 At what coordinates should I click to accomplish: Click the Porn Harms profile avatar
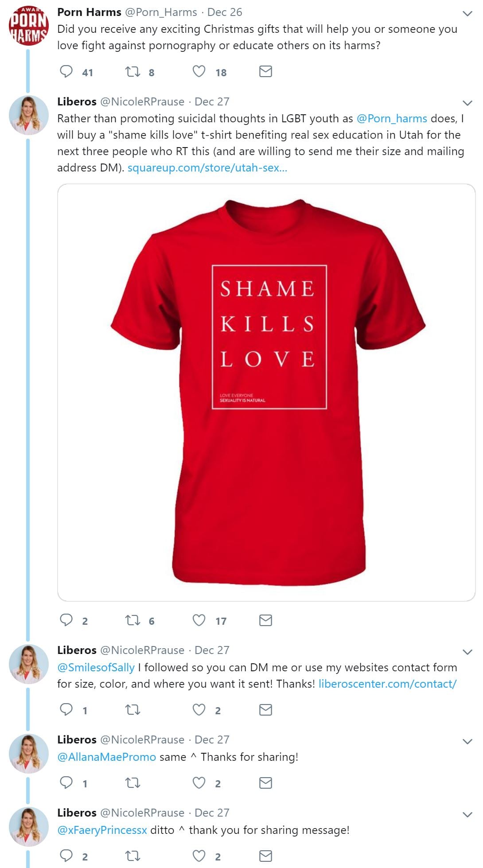(x=28, y=26)
